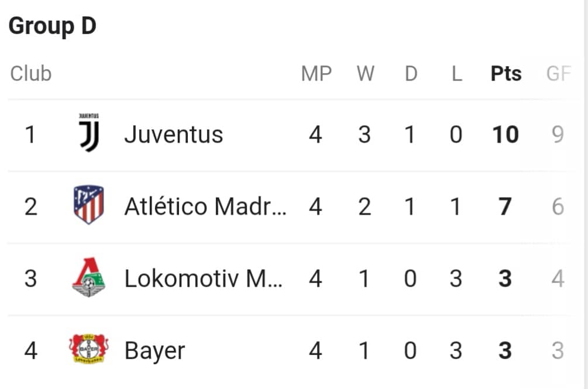Click the Juventus club logo
This screenshot has width=588, height=389.
click(x=89, y=133)
